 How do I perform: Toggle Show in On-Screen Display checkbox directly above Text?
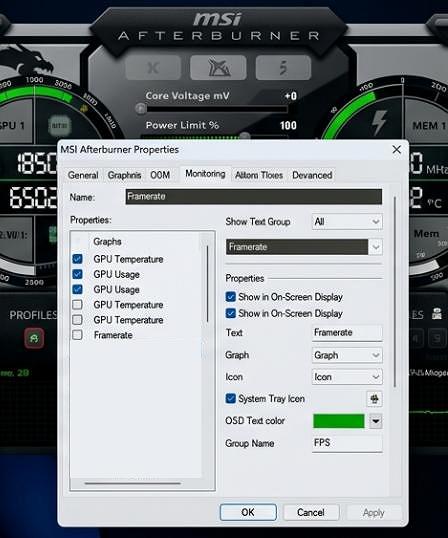(231, 313)
